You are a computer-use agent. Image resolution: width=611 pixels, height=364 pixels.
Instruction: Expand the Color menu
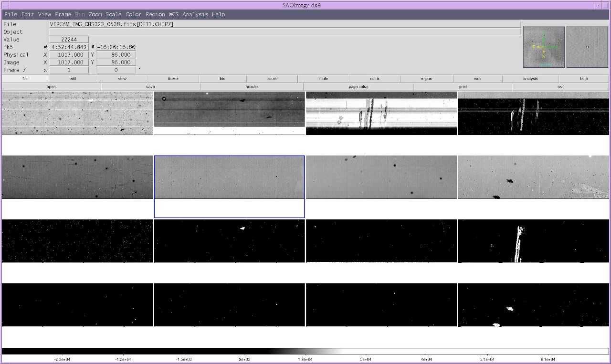point(134,14)
